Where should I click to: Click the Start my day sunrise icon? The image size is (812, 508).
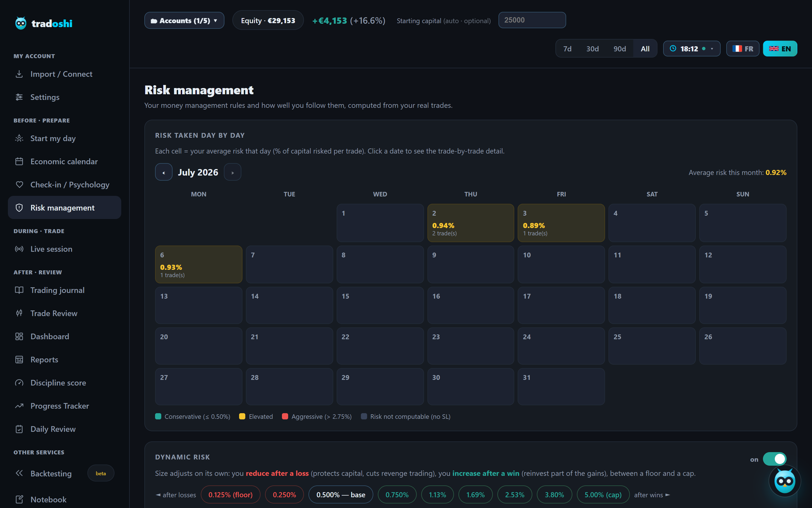point(19,138)
